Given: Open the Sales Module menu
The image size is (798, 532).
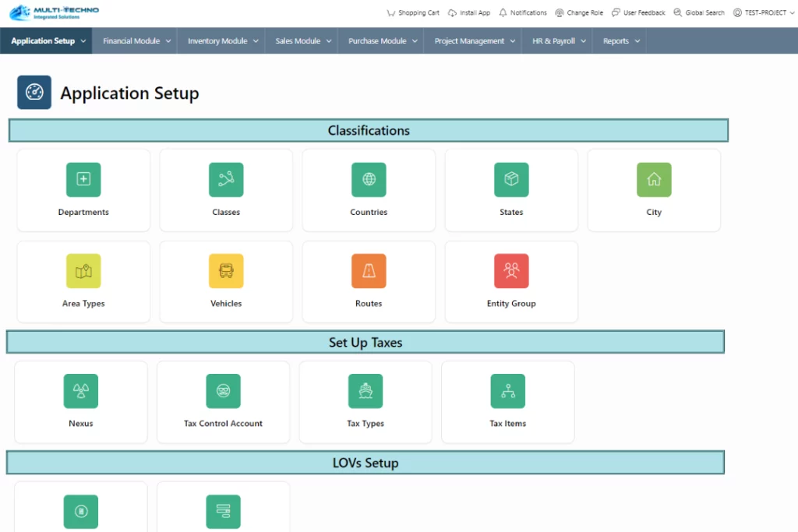Looking at the screenshot, I should (303, 41).
